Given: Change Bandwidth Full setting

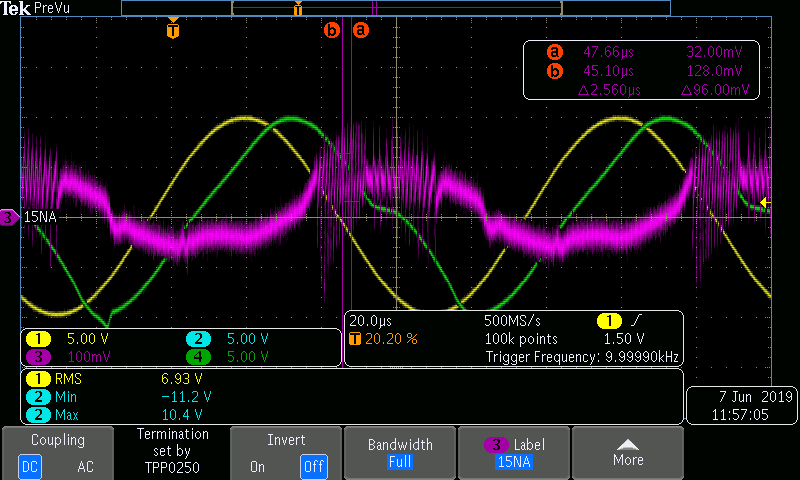Looking at the screenshot, I should coord(400,452).
